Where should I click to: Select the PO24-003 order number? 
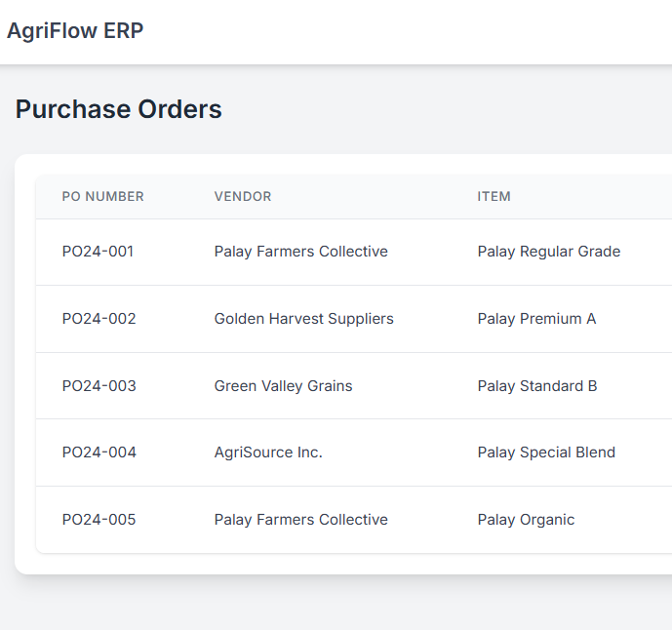pyautogui.click(x=99, y=386)
